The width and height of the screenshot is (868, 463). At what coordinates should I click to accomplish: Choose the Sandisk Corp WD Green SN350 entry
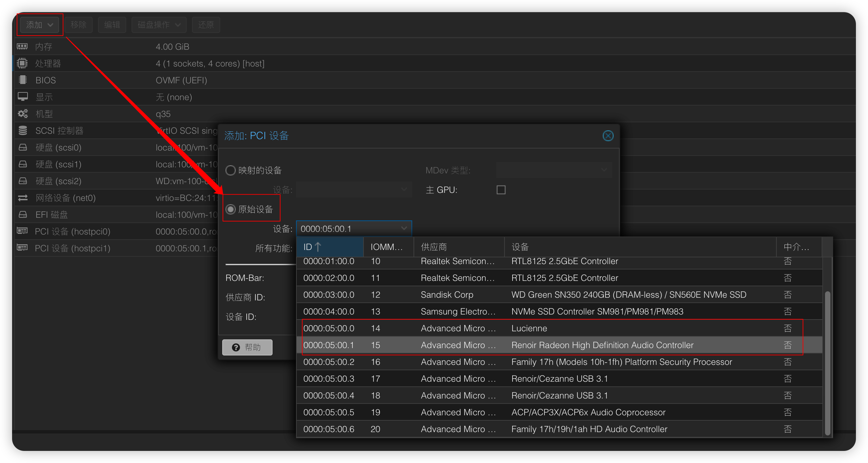point(559,294)
